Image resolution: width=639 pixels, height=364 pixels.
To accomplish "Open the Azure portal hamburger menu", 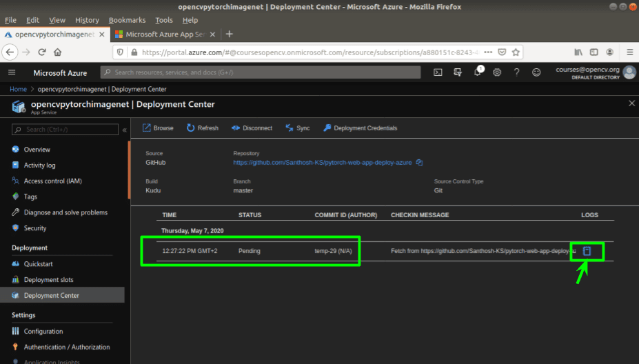I will [x=12, y=72].
